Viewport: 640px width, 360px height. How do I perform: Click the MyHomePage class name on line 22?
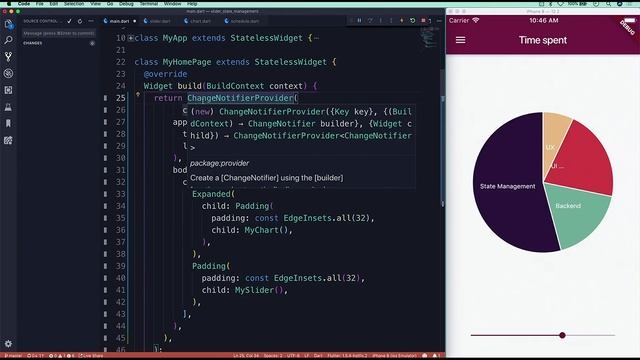(x=187, y=62)
